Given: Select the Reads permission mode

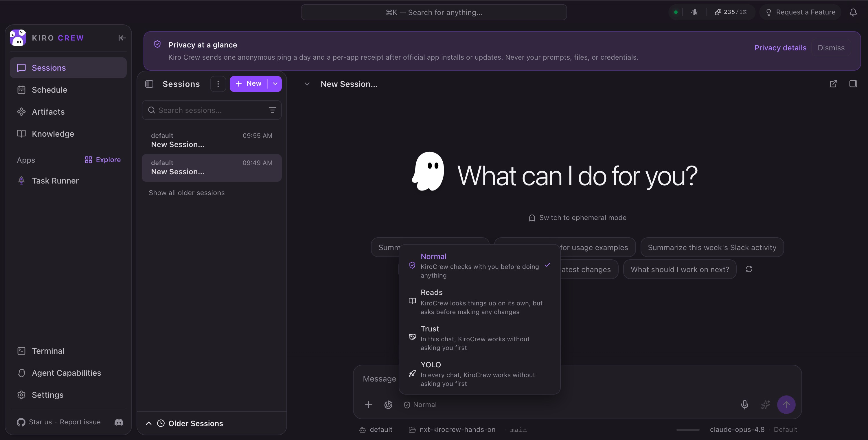Looking at the screenshot, I should (x=479, y=301).
